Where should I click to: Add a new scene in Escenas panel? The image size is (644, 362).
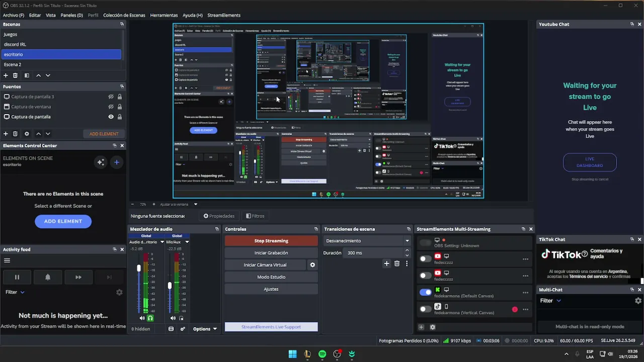coord(6,75)
